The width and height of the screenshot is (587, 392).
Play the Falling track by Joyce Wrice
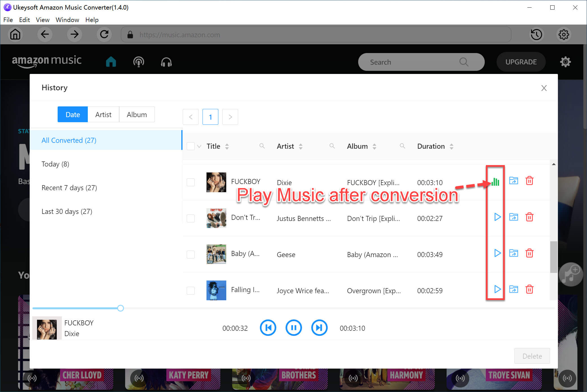[497, 289]
